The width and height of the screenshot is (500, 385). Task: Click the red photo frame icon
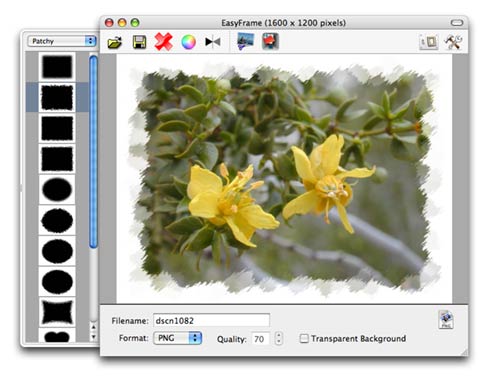click(x=270, y=42)
